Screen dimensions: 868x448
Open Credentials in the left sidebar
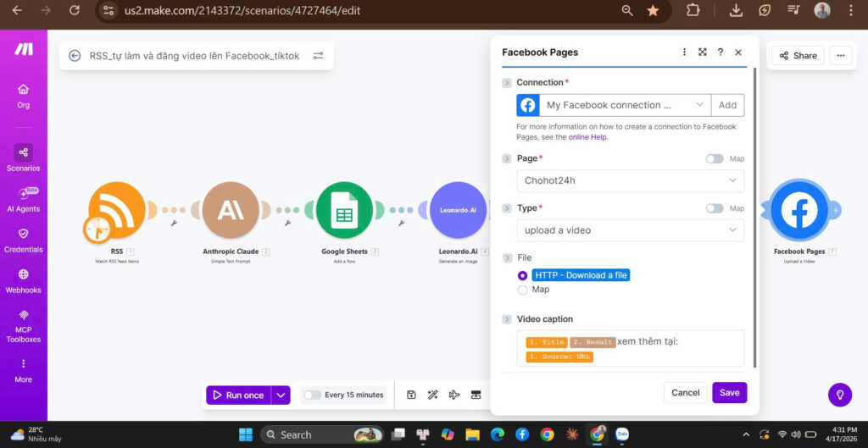coord(23,240)
